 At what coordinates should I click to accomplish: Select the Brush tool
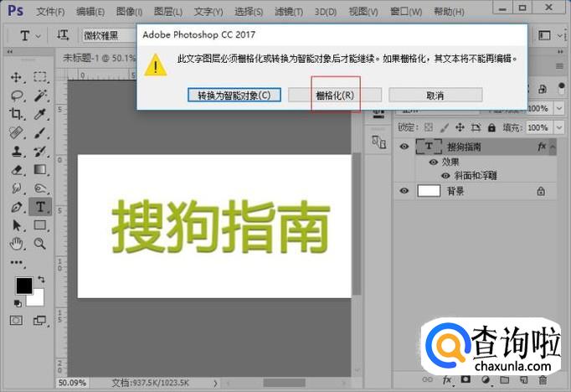[39, 132]
